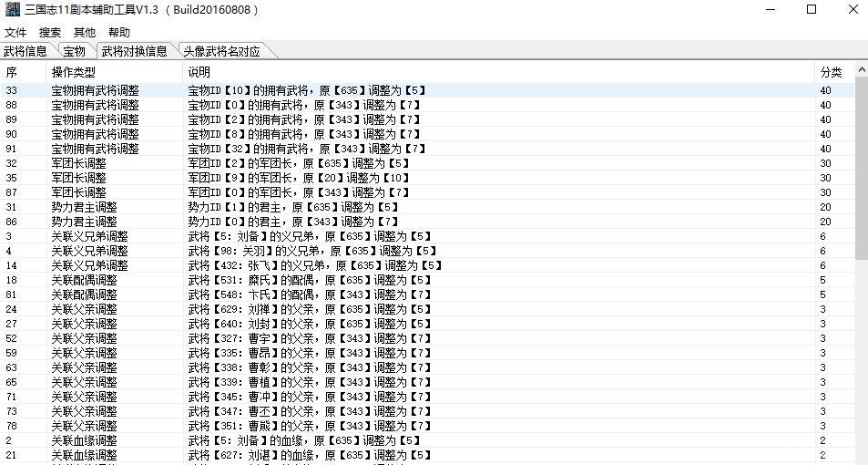Select row 89 宝物ID【2】
The height and width of the screenshot is (465, 868).
pyautogui.click(x=427, y=119)
